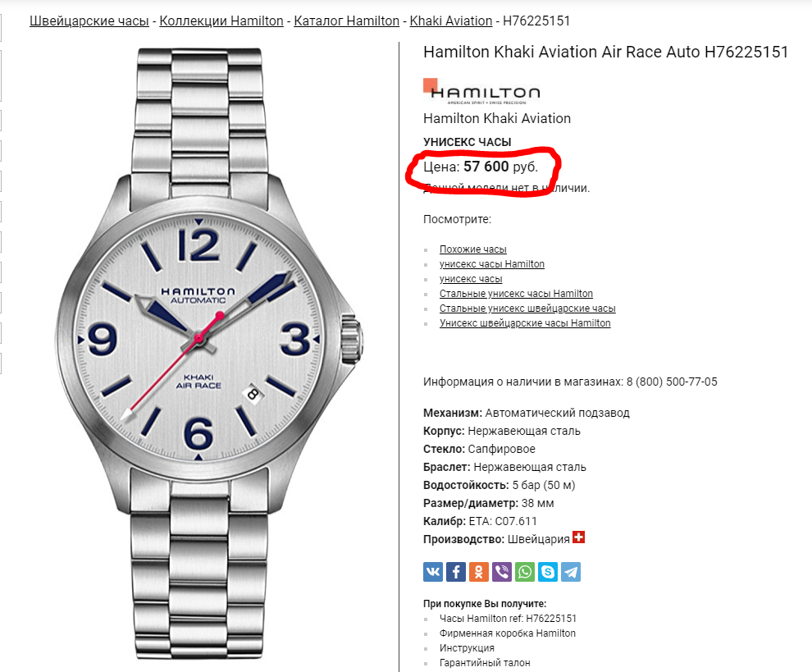The image size is (812, 672).
Task: Click the Hamilton brand logo
Action: point(481,92)
